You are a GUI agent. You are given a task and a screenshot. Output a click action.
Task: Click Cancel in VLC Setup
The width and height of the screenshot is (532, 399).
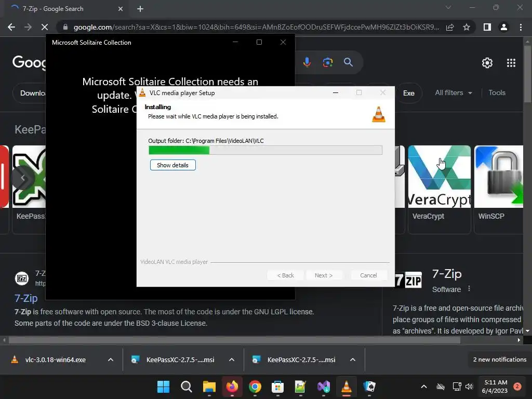coord(368,275)
